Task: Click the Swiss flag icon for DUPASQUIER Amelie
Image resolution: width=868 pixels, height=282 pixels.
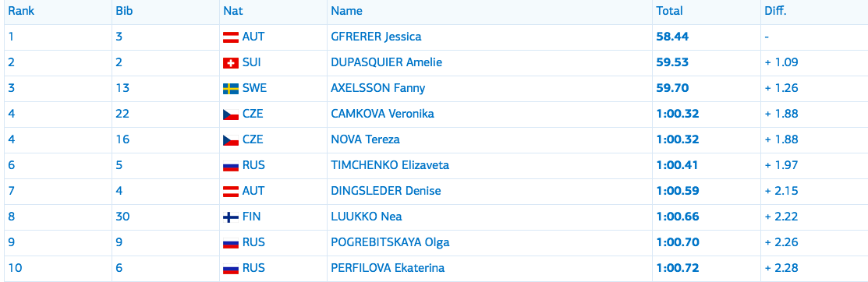Action: 230,64
